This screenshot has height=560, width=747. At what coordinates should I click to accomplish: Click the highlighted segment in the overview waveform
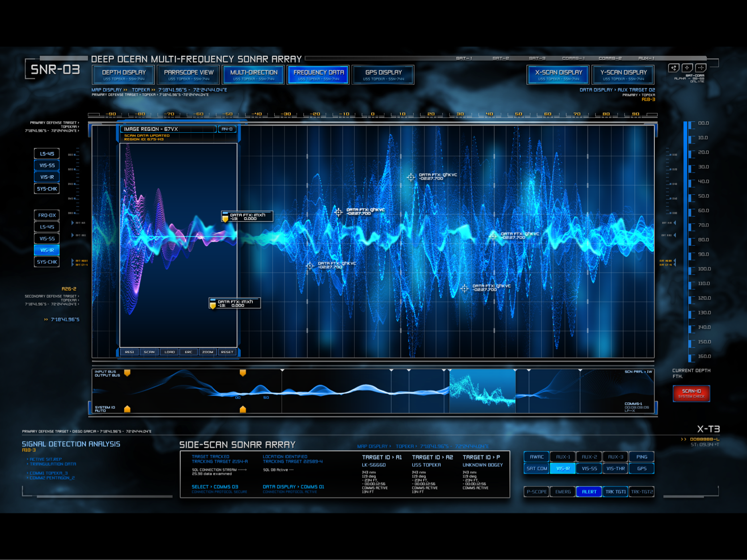click(482, 391)
